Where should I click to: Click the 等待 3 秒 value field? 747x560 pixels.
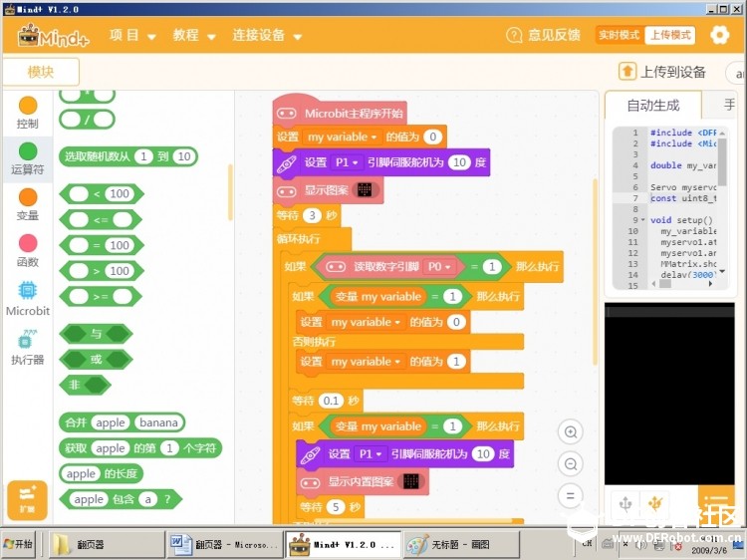coord(312,215)
